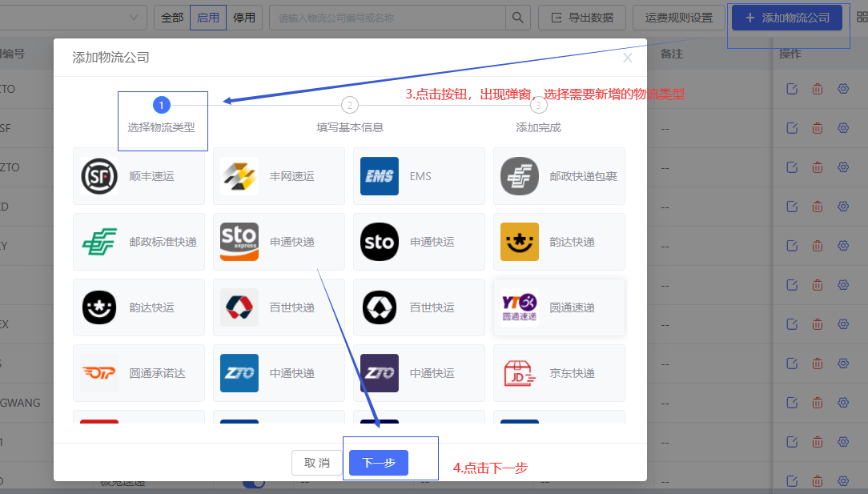The height and width of the screenshot is (494, 868).
Task: Click the 添加物流公司 button
Action: pos(787,18)
